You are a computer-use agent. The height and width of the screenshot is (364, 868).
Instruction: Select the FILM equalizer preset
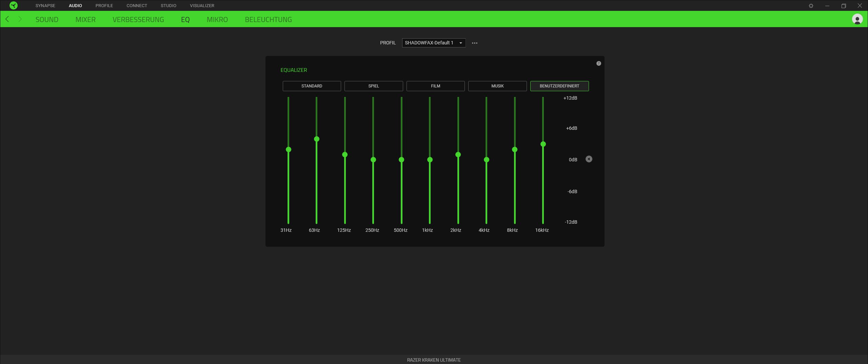tap(435, 86)
